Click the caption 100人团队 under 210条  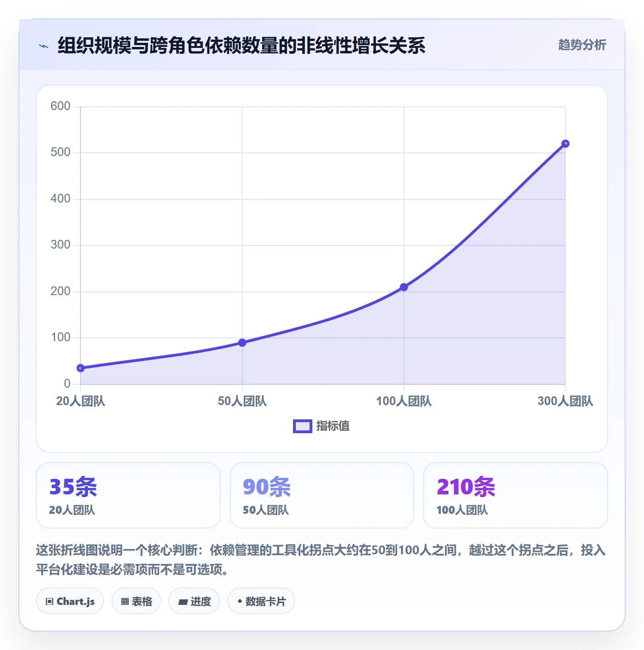click(462, 510)
